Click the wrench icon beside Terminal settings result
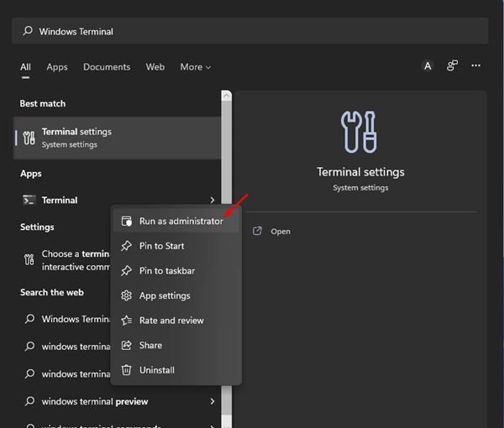Viewport: 504px width, 428px height. coord(29,138)
